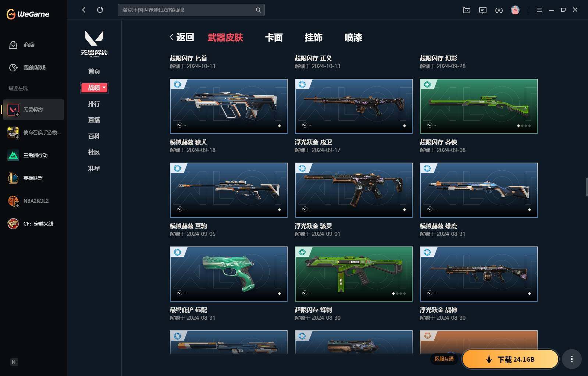Open the 商店 store icon
The width and height of the screenshot is (588, 376).
pyautogui.click(x=13, y=45)
